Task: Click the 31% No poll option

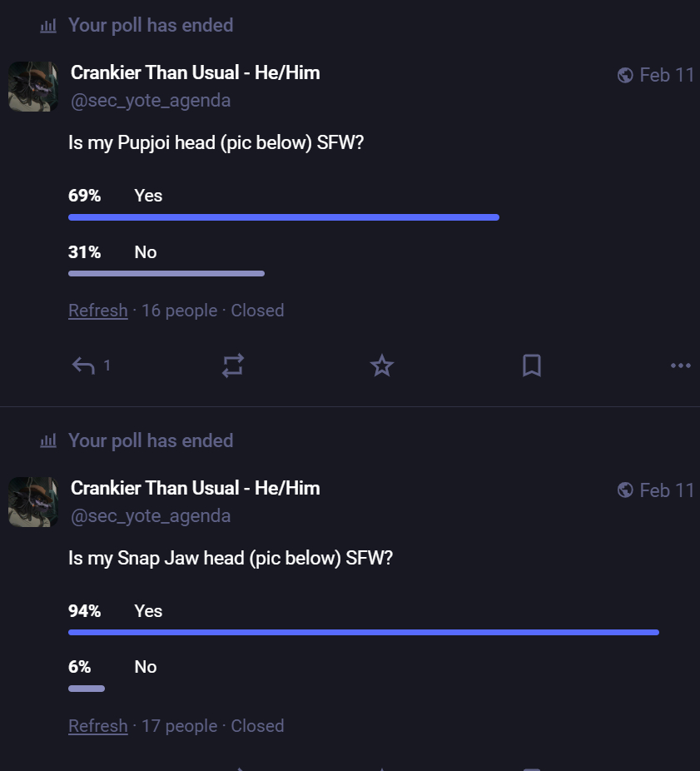Action: click(145, 252)
